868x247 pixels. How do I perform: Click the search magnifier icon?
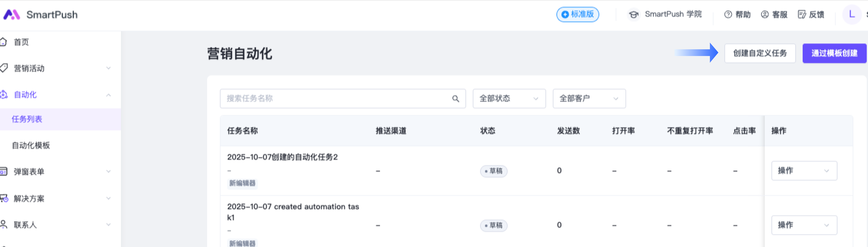pos(456,98)
